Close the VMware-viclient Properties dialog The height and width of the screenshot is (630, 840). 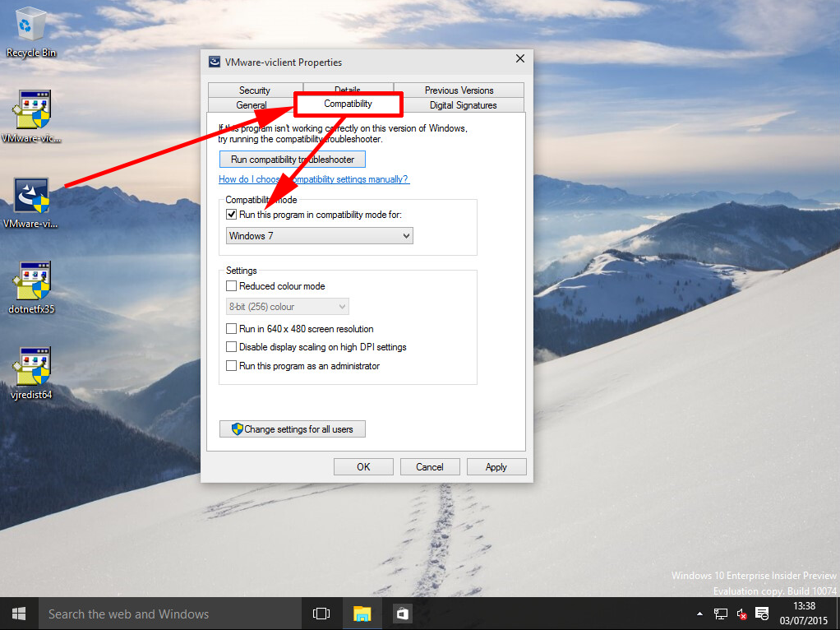click(x=520, y=58)
